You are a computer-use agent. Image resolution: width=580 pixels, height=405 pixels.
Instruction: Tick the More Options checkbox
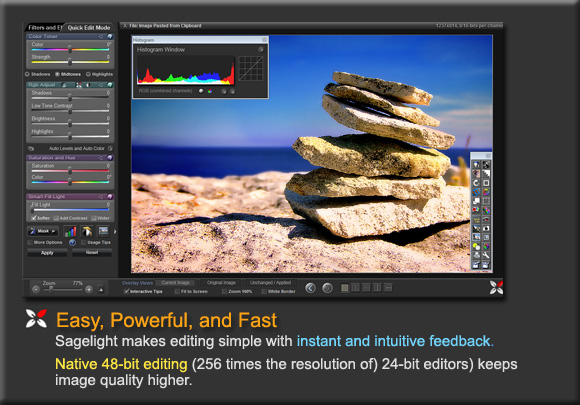pos(30,242)
